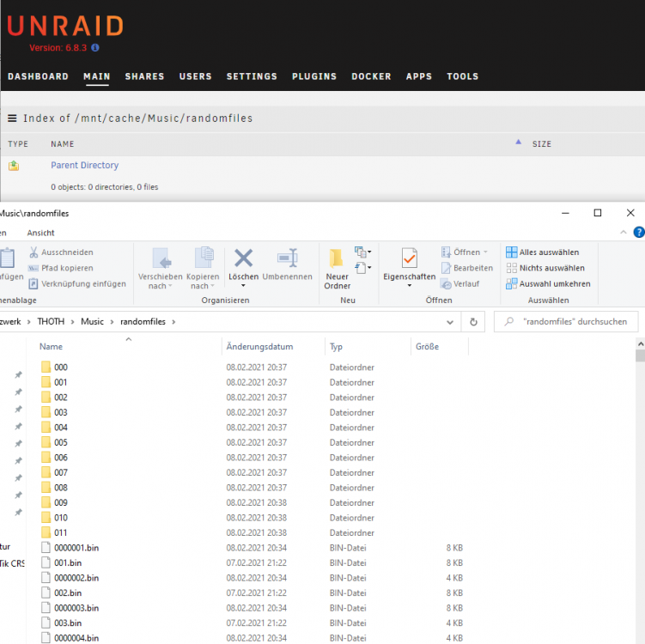Image resolution: width=645 pixels, height=644 pixels.
Task: Click the sort arrow next to SIZE
Action: pos(518,142)
